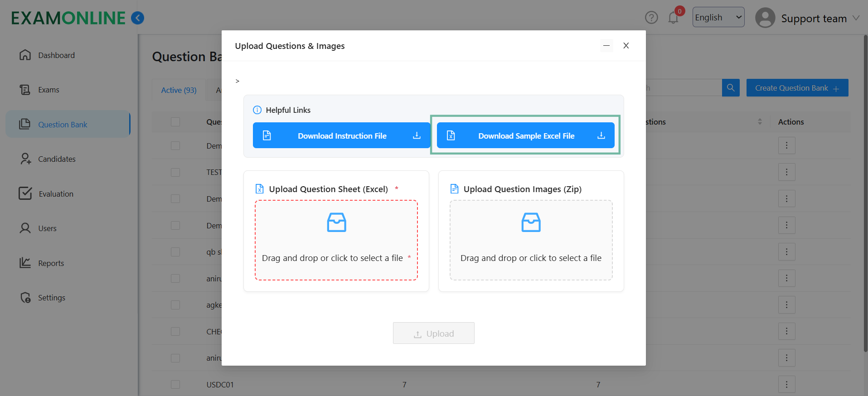Expand the Support team user menu
Screen dimensions: 868x396
tap(856, 18)
